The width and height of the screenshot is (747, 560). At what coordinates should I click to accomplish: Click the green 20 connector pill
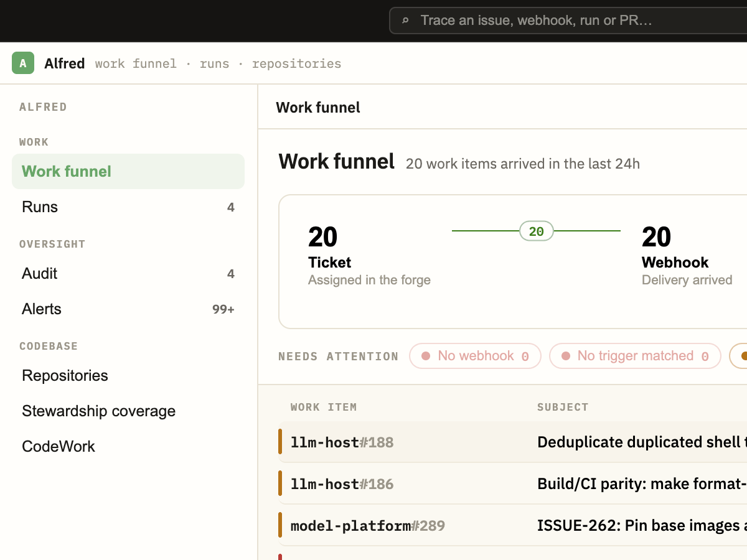(x=537, y=231)
